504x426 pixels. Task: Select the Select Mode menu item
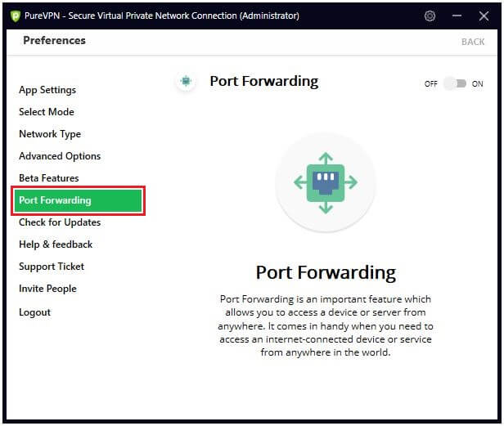47,112
